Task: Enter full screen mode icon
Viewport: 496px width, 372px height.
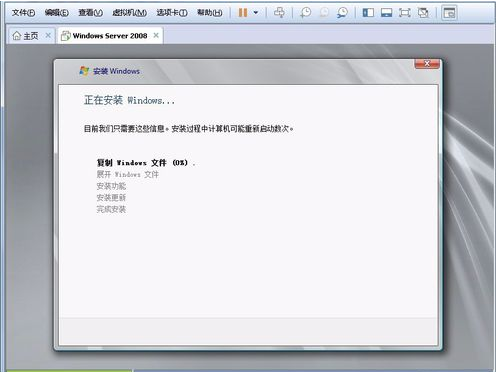Action: click(x=405, y=13)
